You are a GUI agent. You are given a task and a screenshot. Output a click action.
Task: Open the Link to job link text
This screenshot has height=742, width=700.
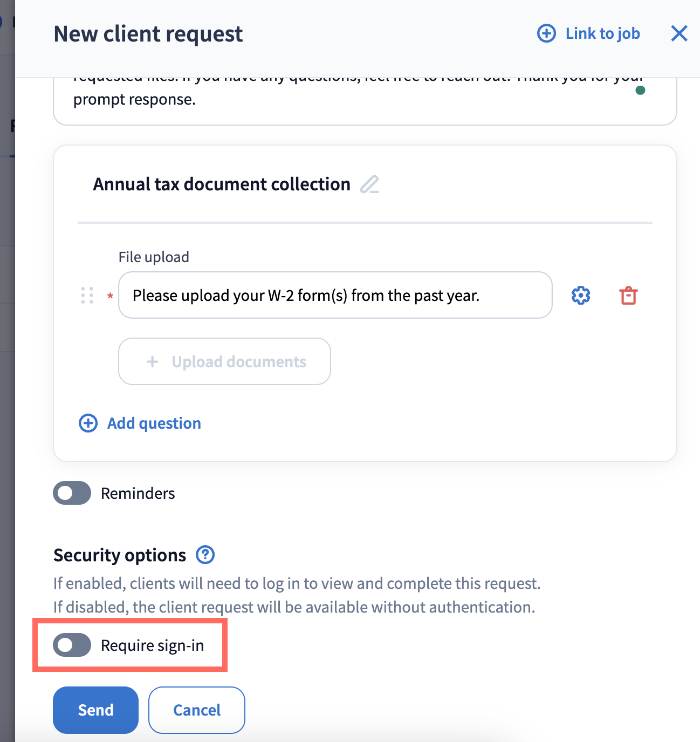pos(602,33)
